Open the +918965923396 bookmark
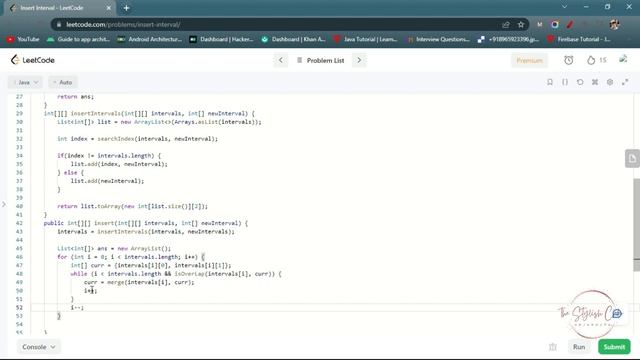 pos(509,39)
